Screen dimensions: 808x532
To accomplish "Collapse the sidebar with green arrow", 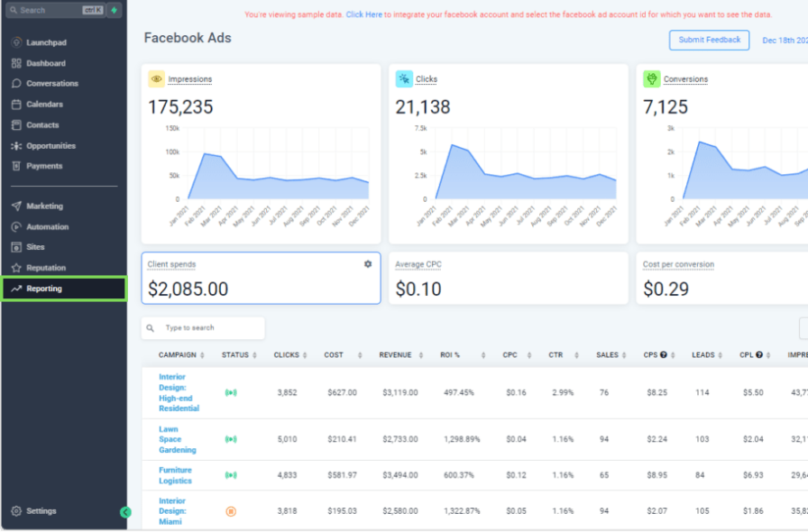I will [125, 512].
